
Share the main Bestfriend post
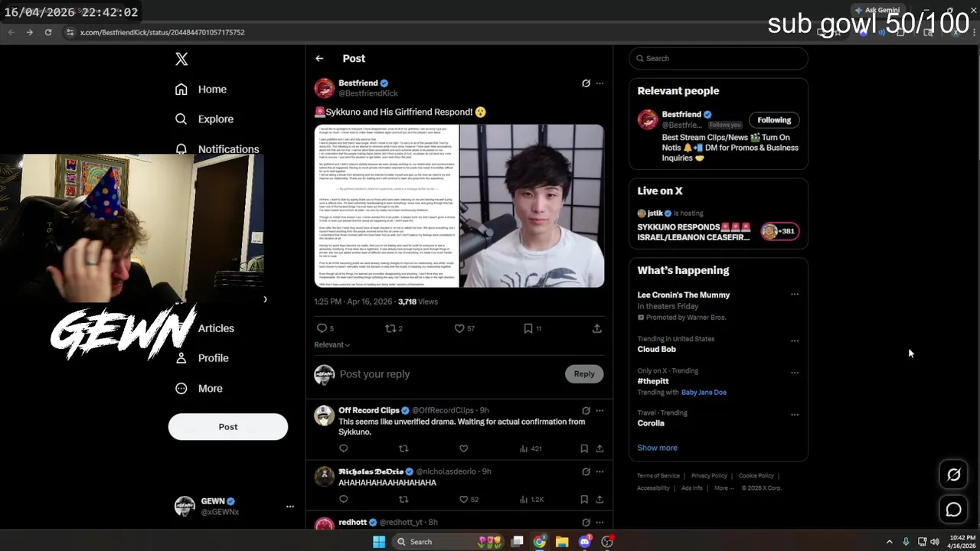coord(597,328)
